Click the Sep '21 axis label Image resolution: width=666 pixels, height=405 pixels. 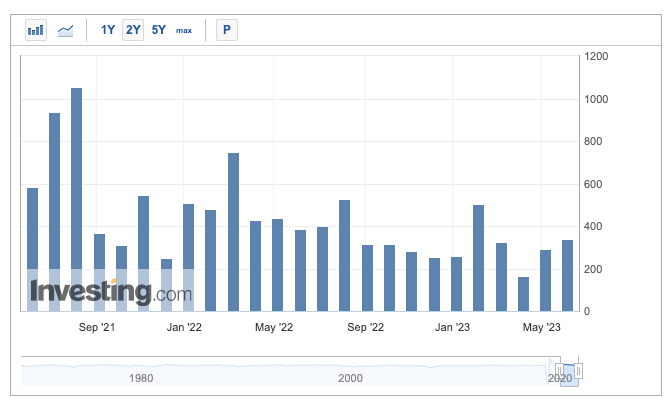(97, 327)
